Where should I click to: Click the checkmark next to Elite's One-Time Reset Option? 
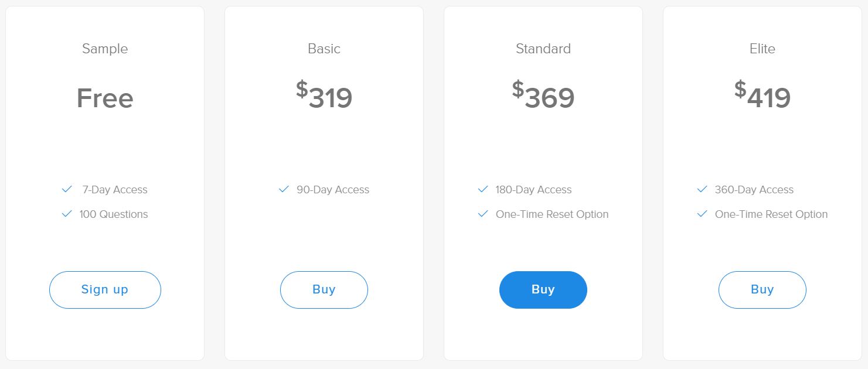coord(702,214)
